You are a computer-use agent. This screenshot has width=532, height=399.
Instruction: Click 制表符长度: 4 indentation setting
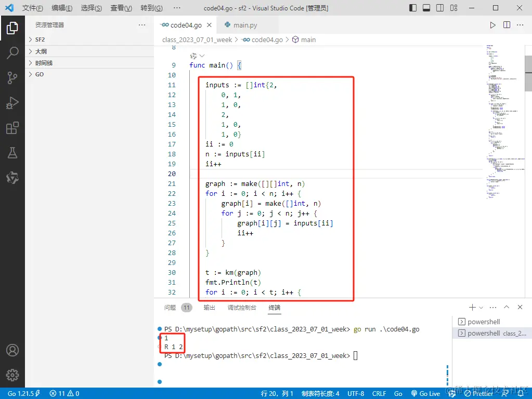320,394
